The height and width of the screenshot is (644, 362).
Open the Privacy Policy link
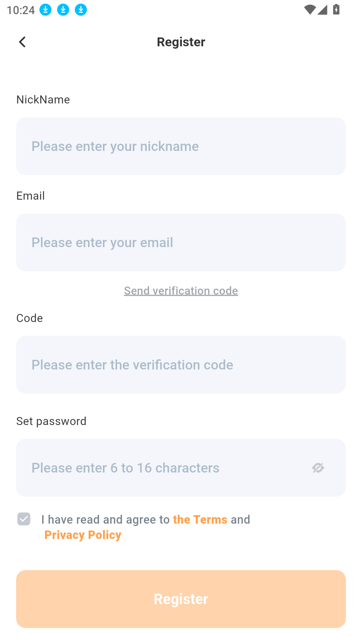pos(83,535)
